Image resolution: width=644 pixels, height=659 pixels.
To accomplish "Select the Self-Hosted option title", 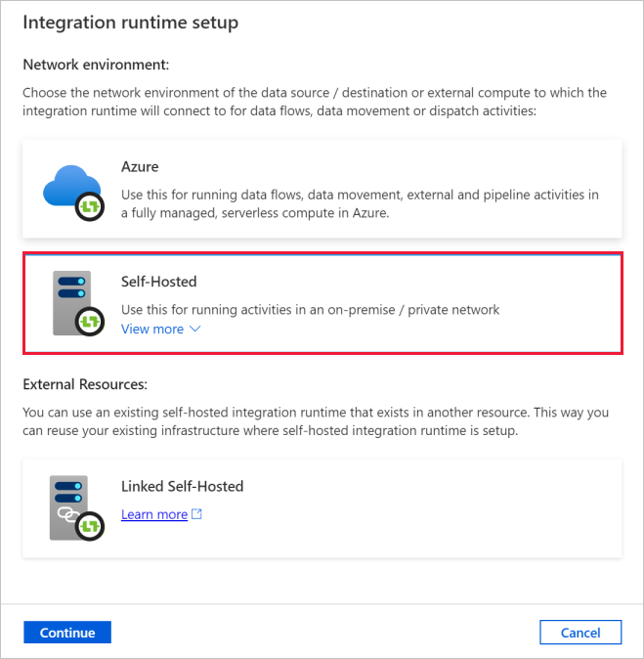I will pos(159,282).
